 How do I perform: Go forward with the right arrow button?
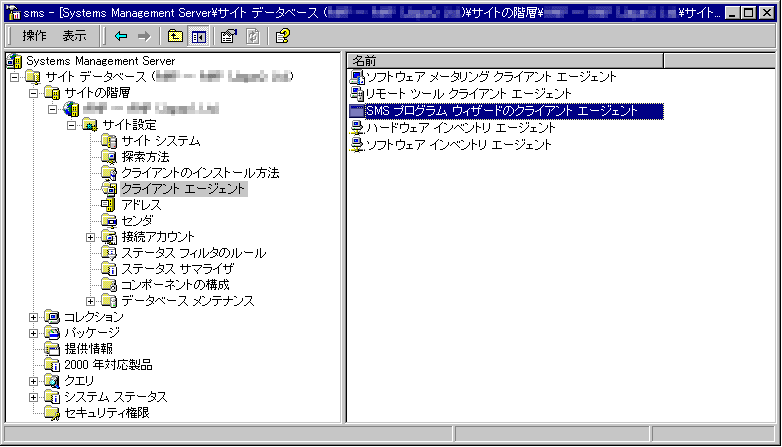click(144, 36)
